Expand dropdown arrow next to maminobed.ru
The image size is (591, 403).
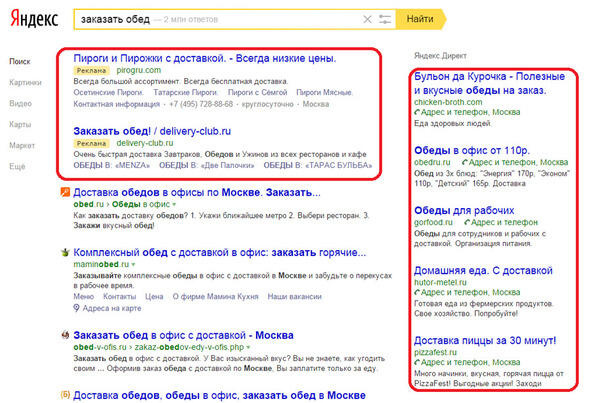[133, 265]
